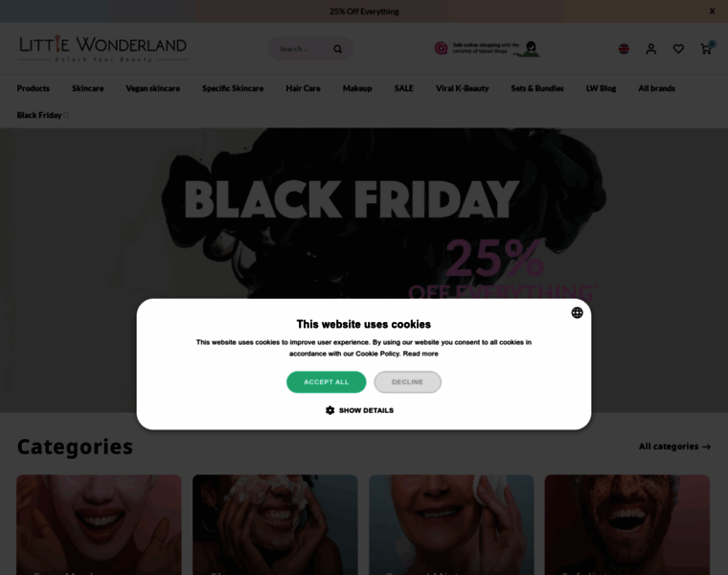Follow the Read more cookie policy link
The width and height of the screenshot is (728, 575).
421,354
